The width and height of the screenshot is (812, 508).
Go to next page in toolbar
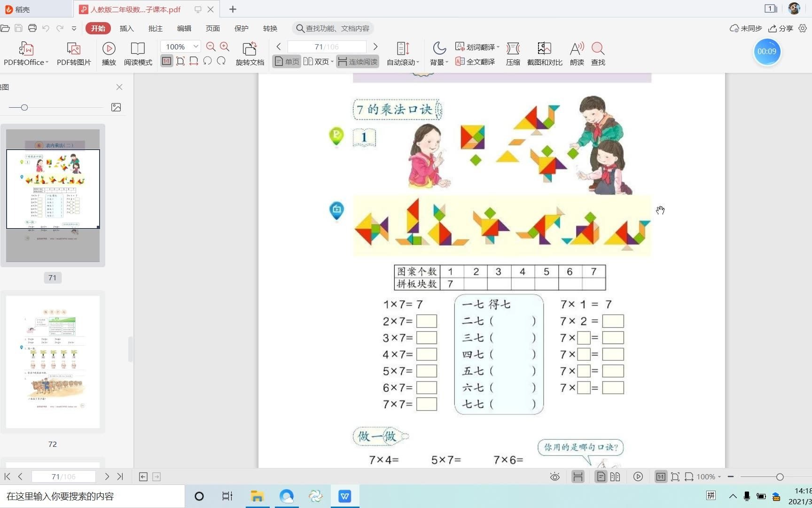click(375, 47)
